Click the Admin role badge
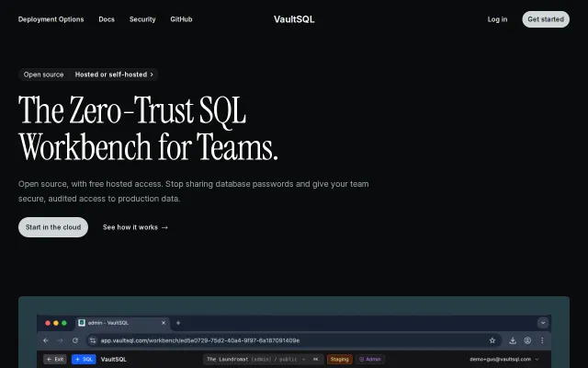 (x=370, y=360)
